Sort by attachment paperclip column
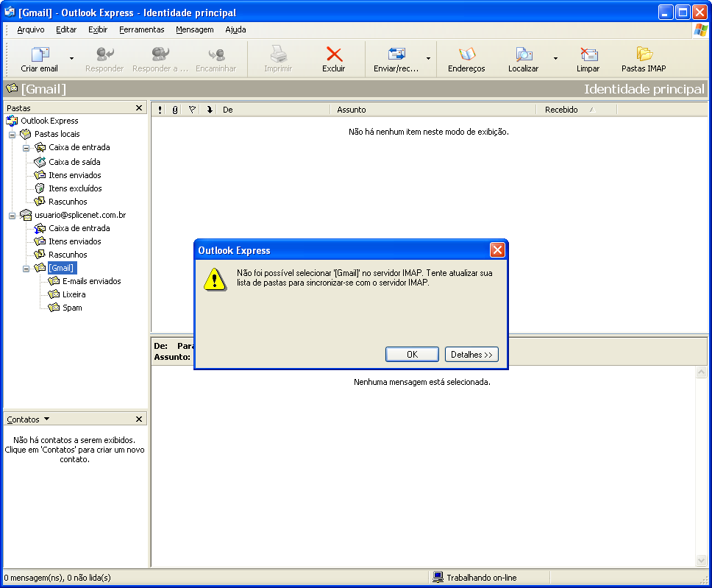The height and width of the screenshot is (588, 712). [x=175, y=110]
